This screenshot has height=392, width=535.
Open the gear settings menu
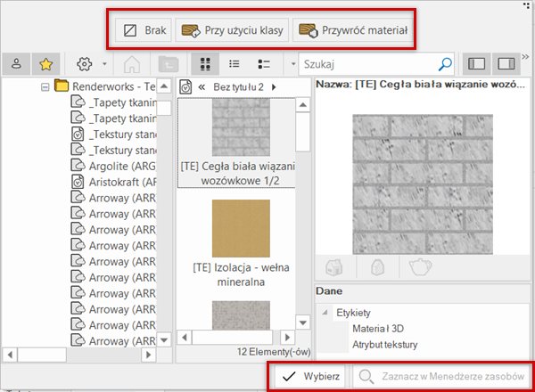click(x=86, y=64)
